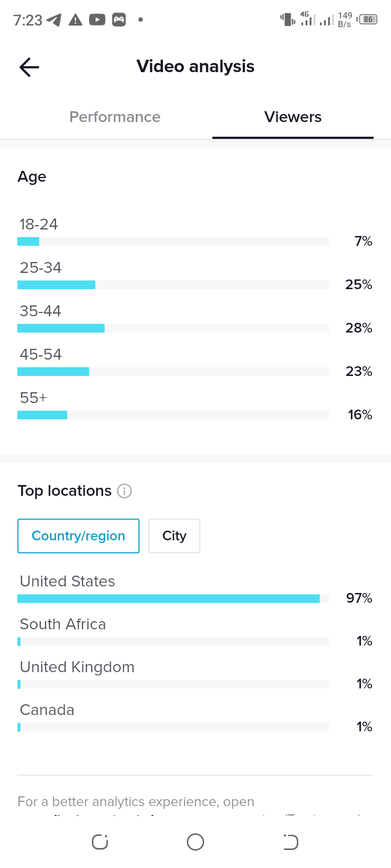Tap the 35-44 age bar
The image size is (391, 868).
coord(173,328)
